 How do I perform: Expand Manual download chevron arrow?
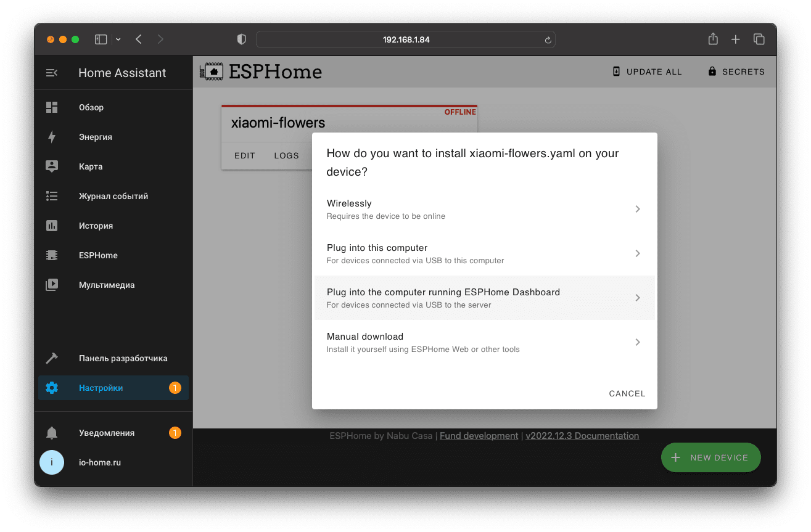(x=638, y=342)
